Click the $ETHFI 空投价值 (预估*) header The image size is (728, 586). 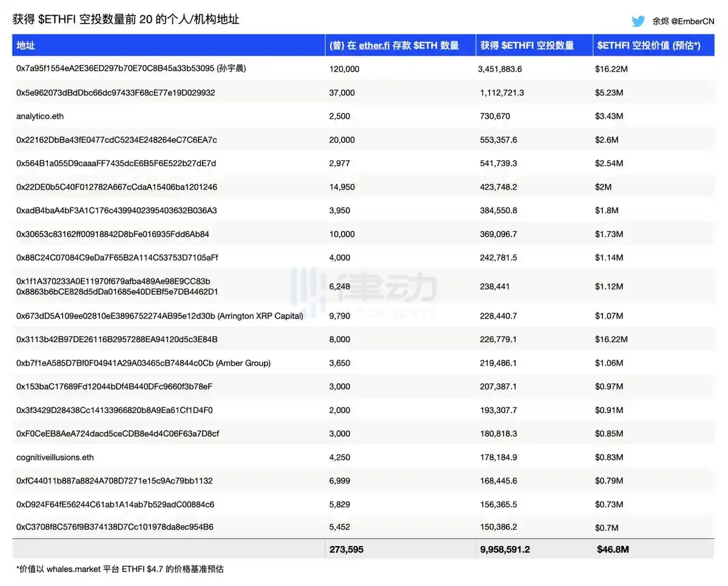point(649,45)
